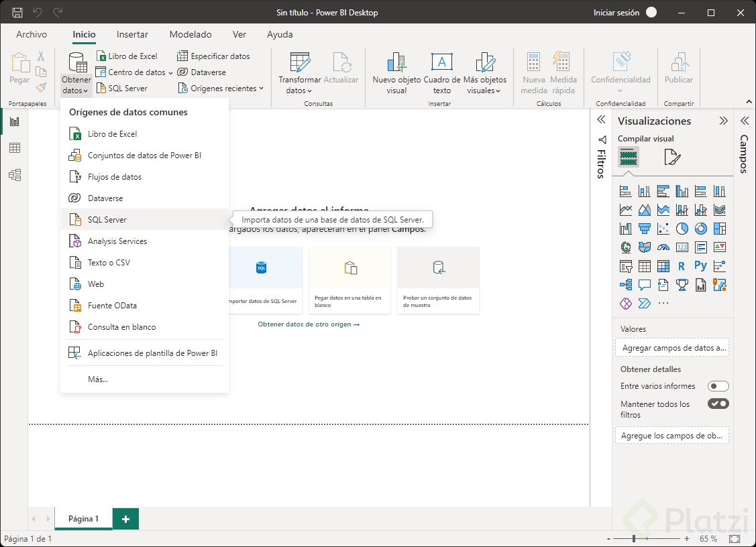
Task: Open the Model view in left sidebar
Action: coord(15,174)
